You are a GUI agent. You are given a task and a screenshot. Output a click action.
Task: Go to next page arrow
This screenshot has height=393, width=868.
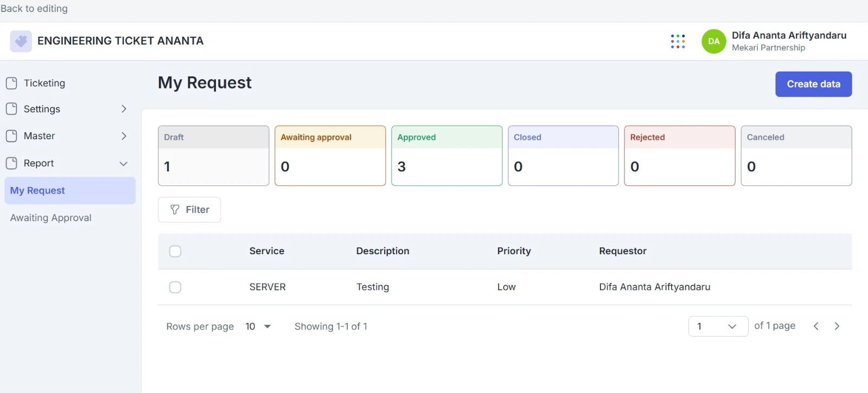[837, 326]
